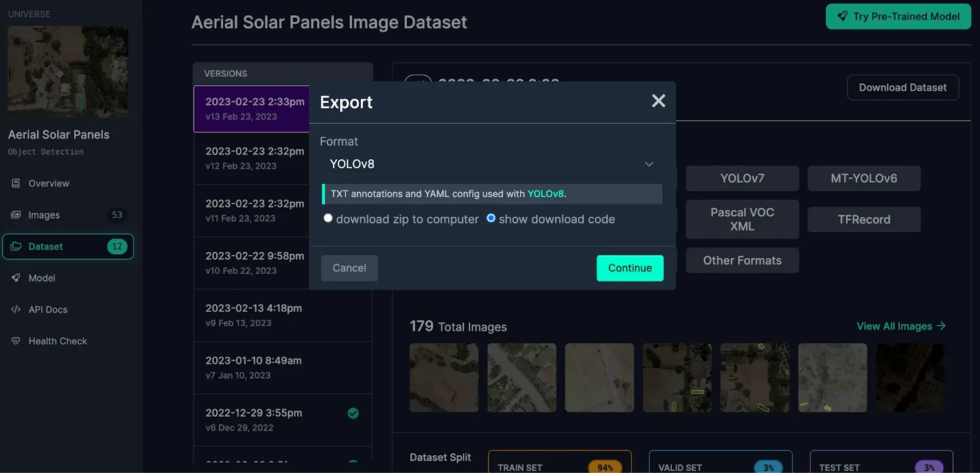Click the 53 count badge next to Images
This screenshot has height=473, width=980.
[117, 215]
